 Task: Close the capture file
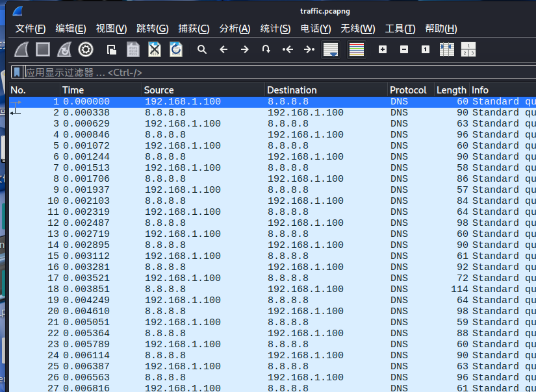click(x=155, y=49)
